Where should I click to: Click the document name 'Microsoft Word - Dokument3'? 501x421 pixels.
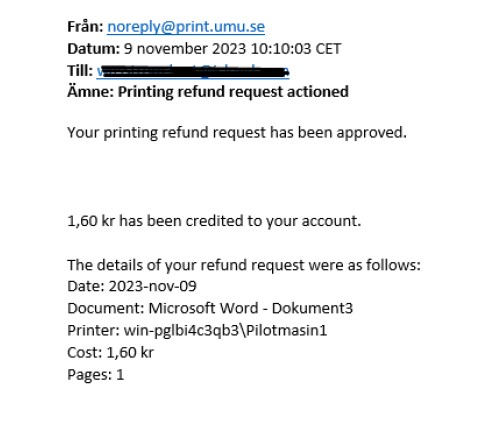pyautogui.click(x=251, y=308)
